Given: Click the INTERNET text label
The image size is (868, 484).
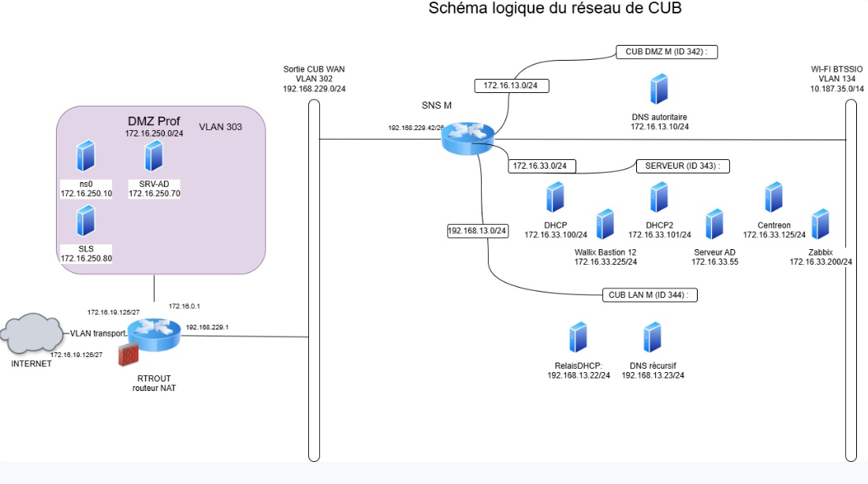Looking at the screenshot, I should (31, 364).
